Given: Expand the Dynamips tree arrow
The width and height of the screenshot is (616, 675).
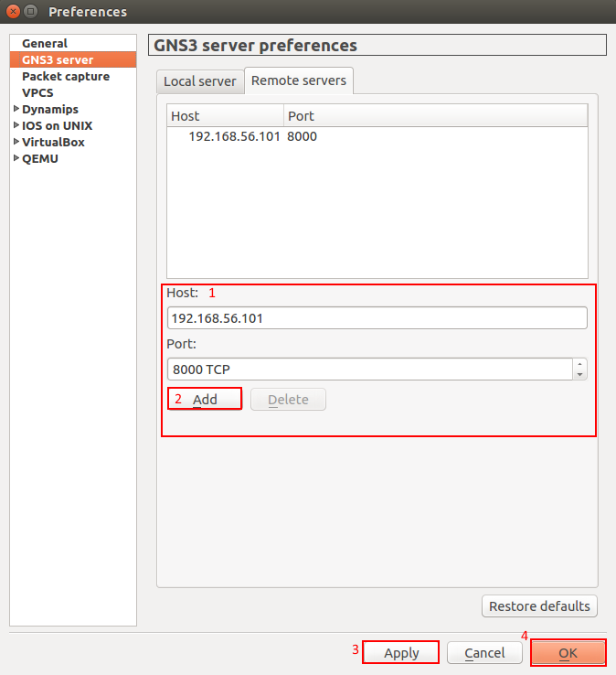Looking at the screenshot, I should pos(16,109).
